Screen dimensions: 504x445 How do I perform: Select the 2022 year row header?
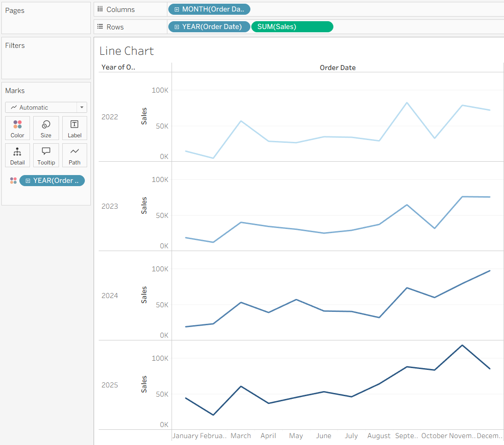tap(110, 117)
